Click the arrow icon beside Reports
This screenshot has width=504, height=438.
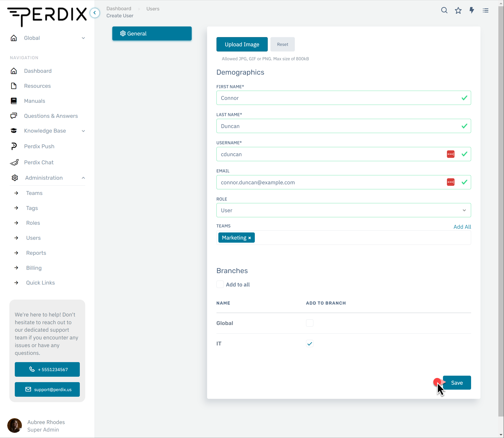pos(16,253)
